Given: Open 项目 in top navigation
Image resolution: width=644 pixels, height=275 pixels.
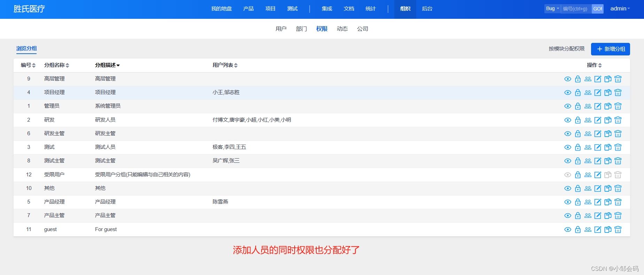Looking at the screenshot, I should click(270, 9).
